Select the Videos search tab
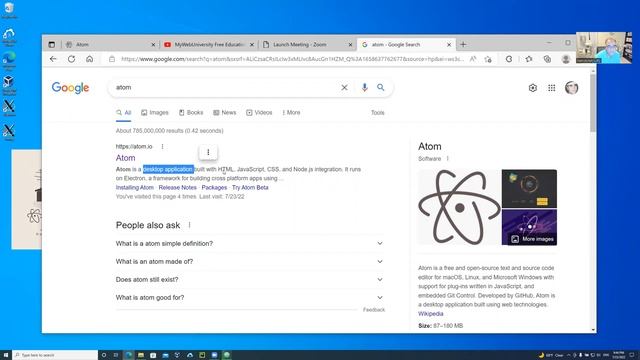The image size is (640, 360). point(259,113)
